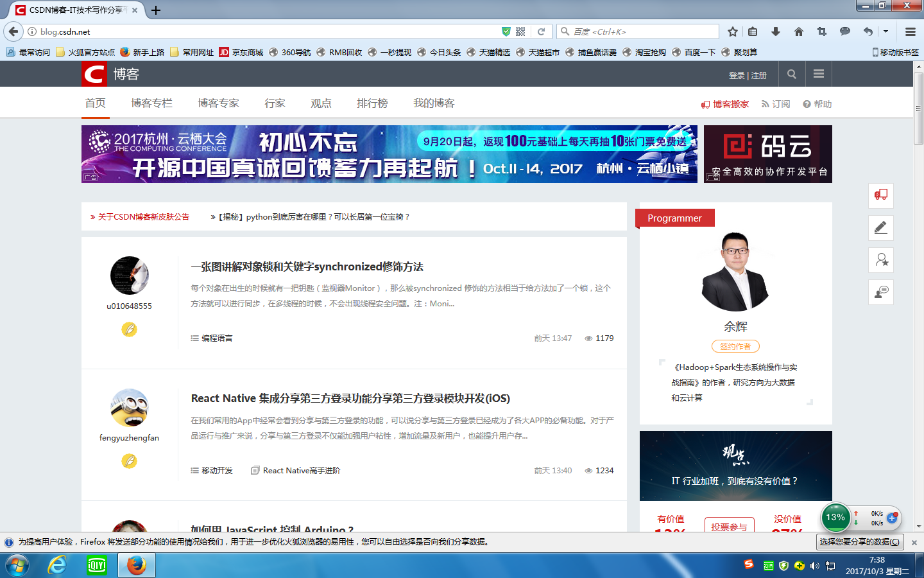Open the QR code icon in address bar
Screen dimensions: 924x578
coord(520,31)
